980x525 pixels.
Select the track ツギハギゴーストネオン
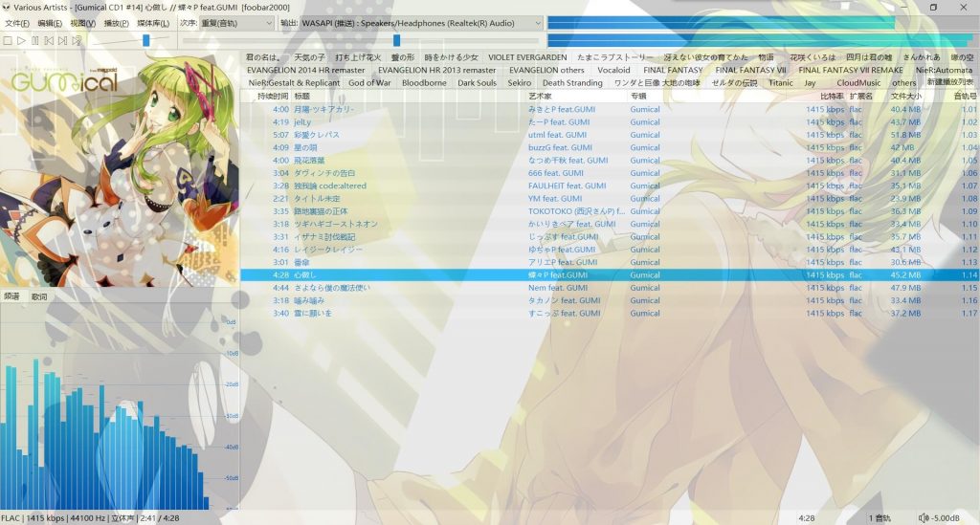pos(610,224)
